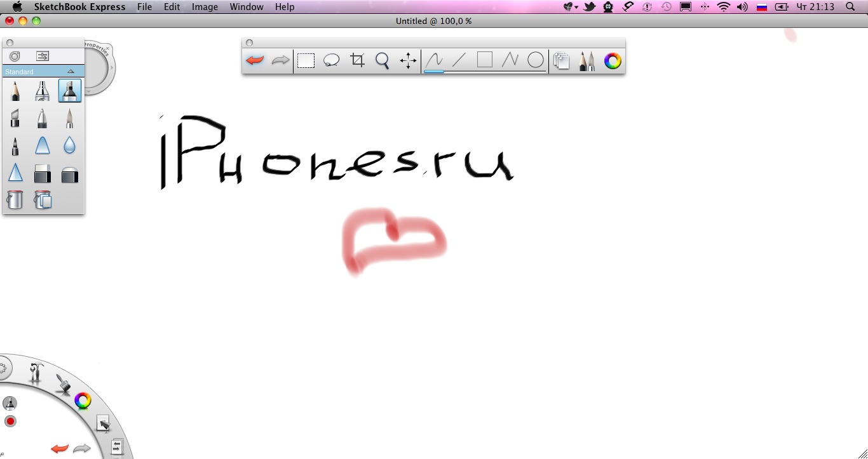Click the Redo arrow in the top toolbar

[280, 60]
